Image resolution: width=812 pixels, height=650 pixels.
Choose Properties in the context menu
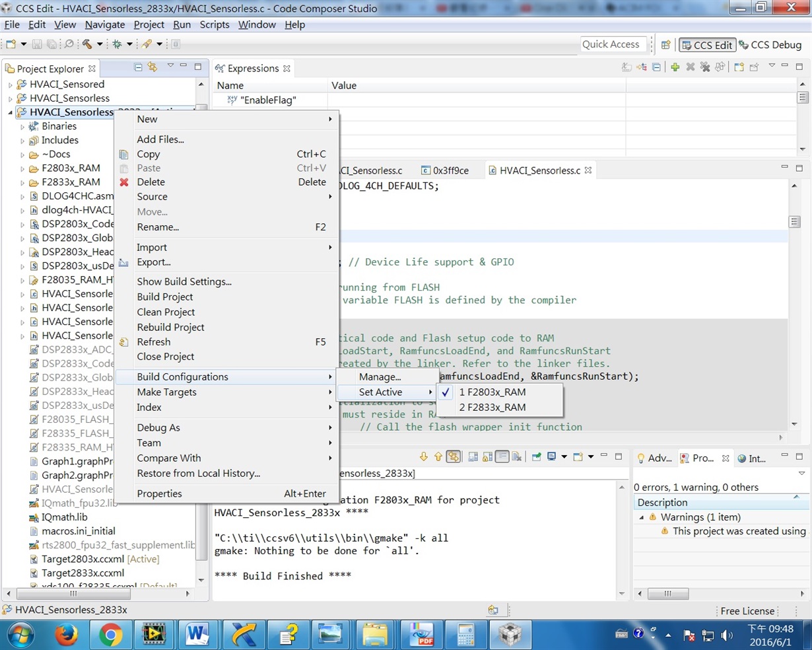coord(159,493)
